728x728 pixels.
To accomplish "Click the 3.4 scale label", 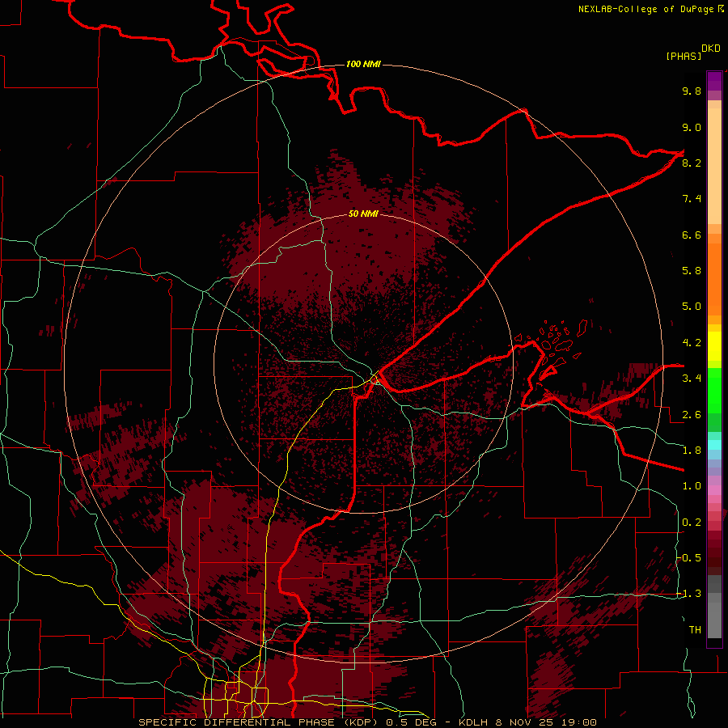I will coord(692,379).
